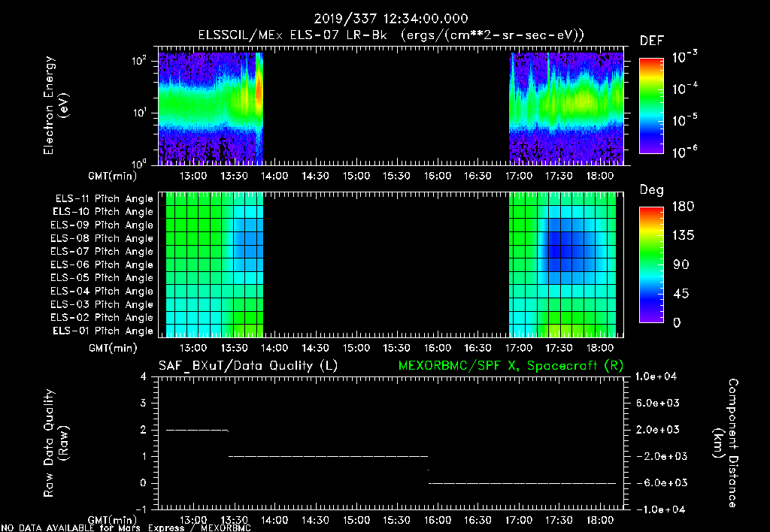Click the 135 value on Deg scale
Screen dimensions: 770x532
coord(683,236)
